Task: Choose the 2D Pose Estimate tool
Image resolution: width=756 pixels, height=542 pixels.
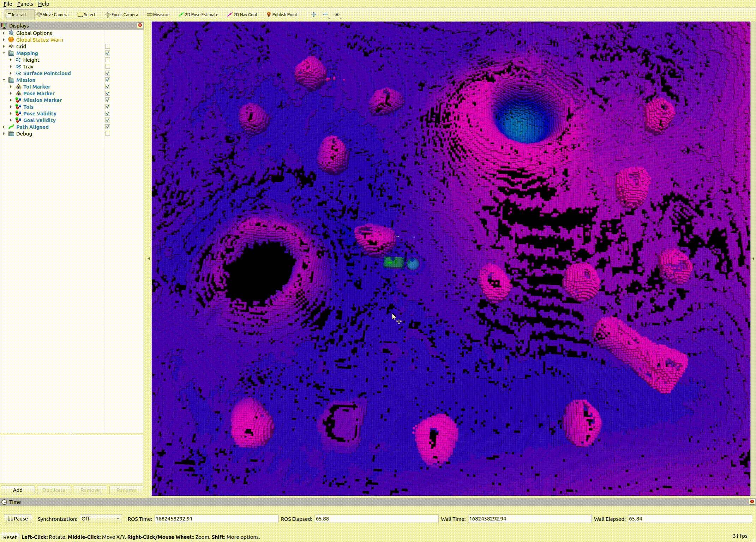Action: tap(198, 14)
